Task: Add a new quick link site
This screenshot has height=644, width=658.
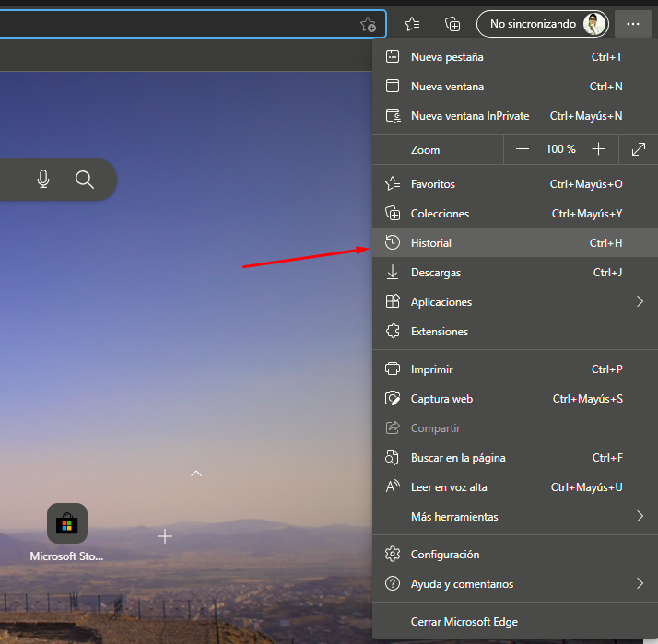Action: pos(165,535)
